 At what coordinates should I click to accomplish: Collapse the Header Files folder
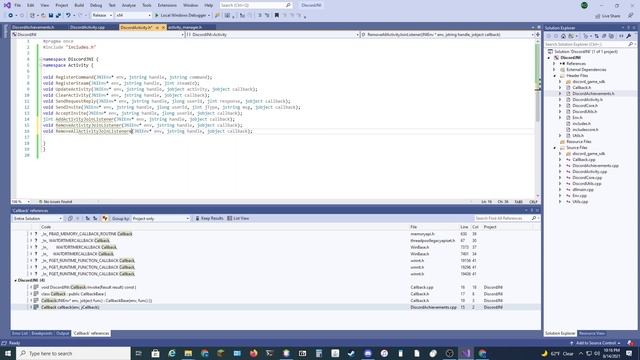pos(555,76)
